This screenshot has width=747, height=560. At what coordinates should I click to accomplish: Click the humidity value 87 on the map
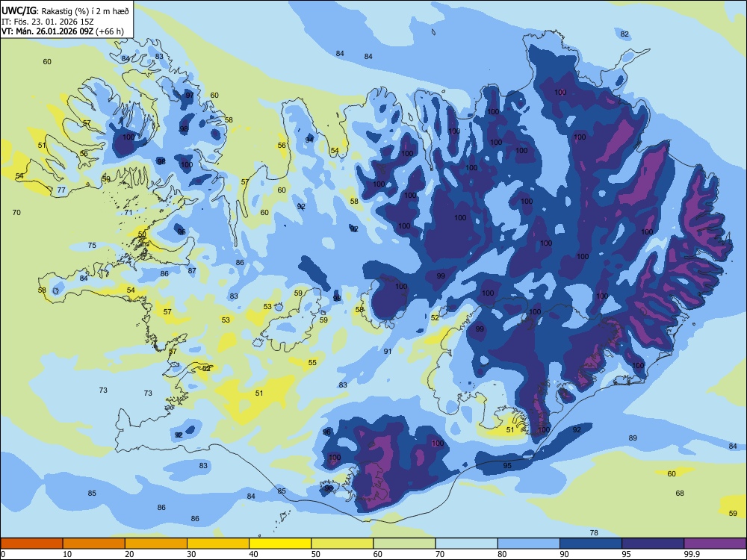192,270
